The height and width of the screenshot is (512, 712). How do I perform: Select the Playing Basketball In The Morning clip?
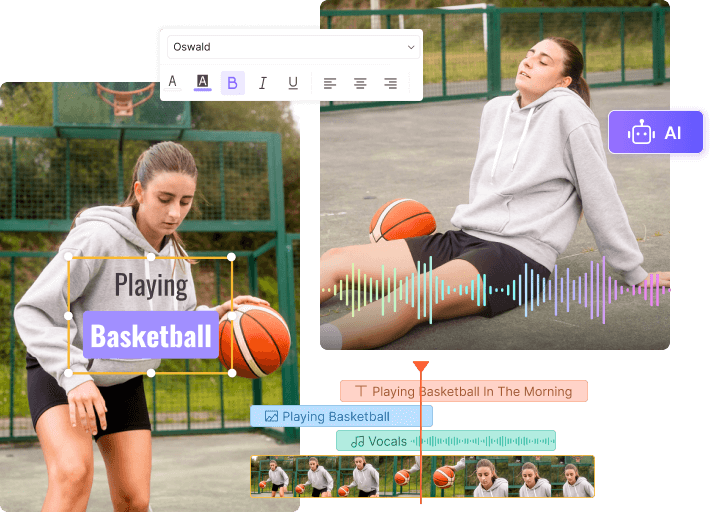click(x=463, y=391)
